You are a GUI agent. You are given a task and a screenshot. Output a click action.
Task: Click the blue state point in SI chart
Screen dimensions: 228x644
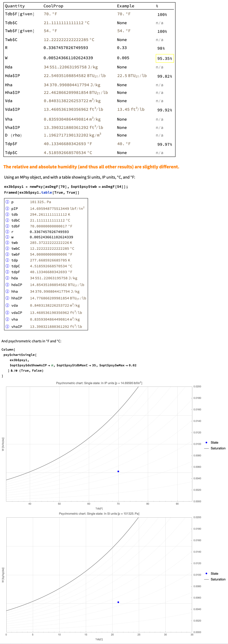point(118,602)
